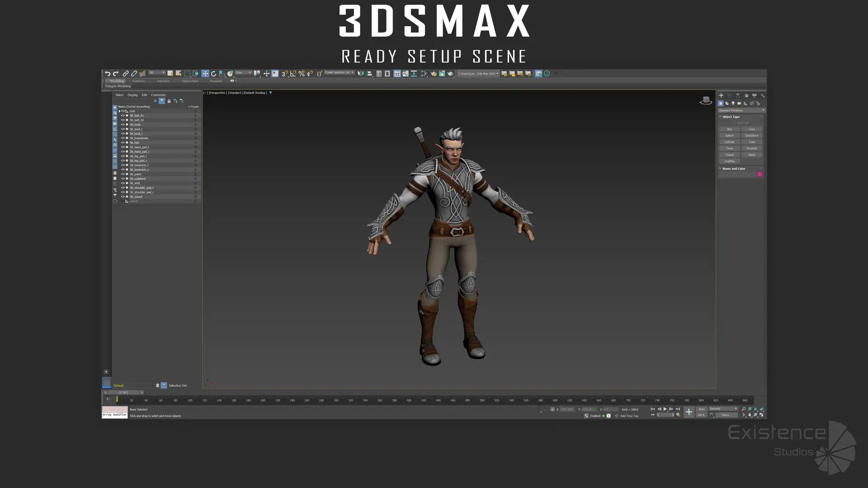Select the Move transform tool
Viewport: 868px width, 488px height.
click(205, 74)
